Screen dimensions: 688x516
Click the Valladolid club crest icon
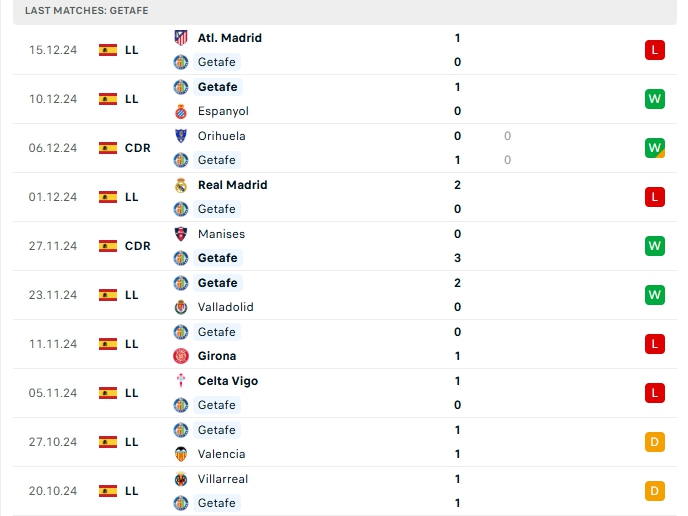[x=181, y=307]
